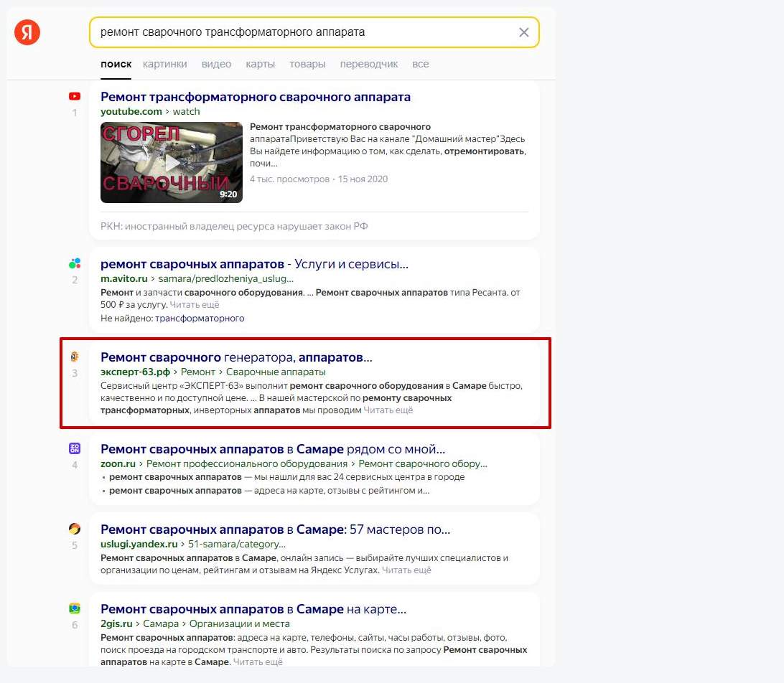The height and width of the screenshot is (683, 784).
Task: Open 'Ремонт сварочного обору...' breadcrumb on zoon.ru
Action: (423, 464)
